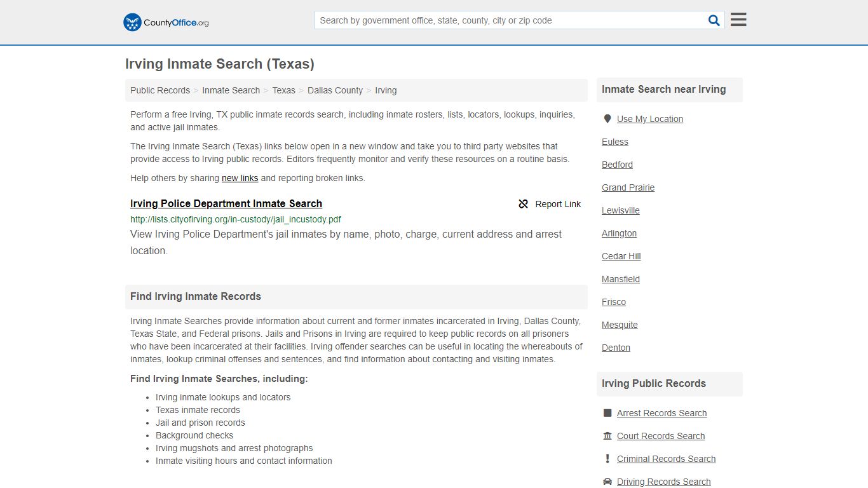The width and height of the screenshot is (868, 488).
Task: Click the magnifying glass search icon
Action: point(714,20)
